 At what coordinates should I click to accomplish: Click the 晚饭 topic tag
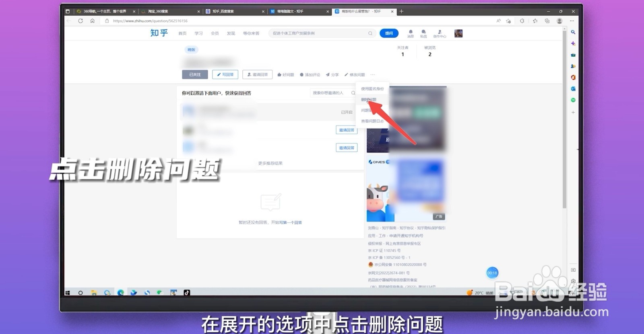tap(191, 50)
